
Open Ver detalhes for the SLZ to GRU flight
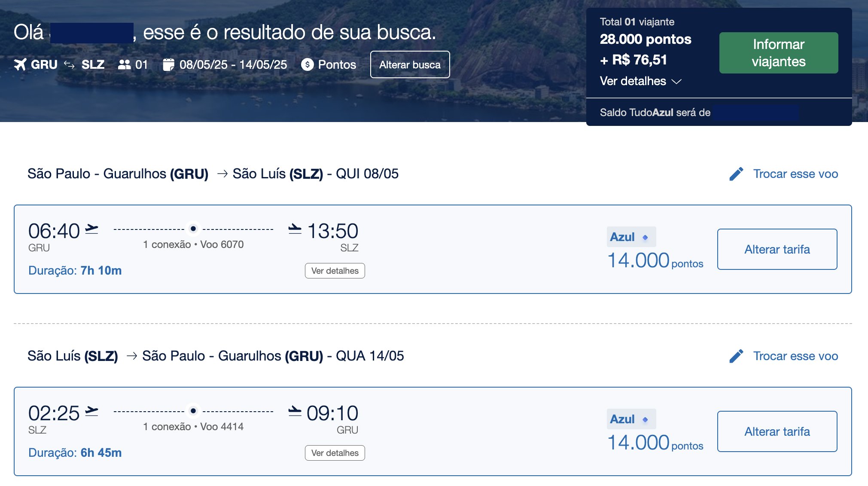click(x=335, y=453)
